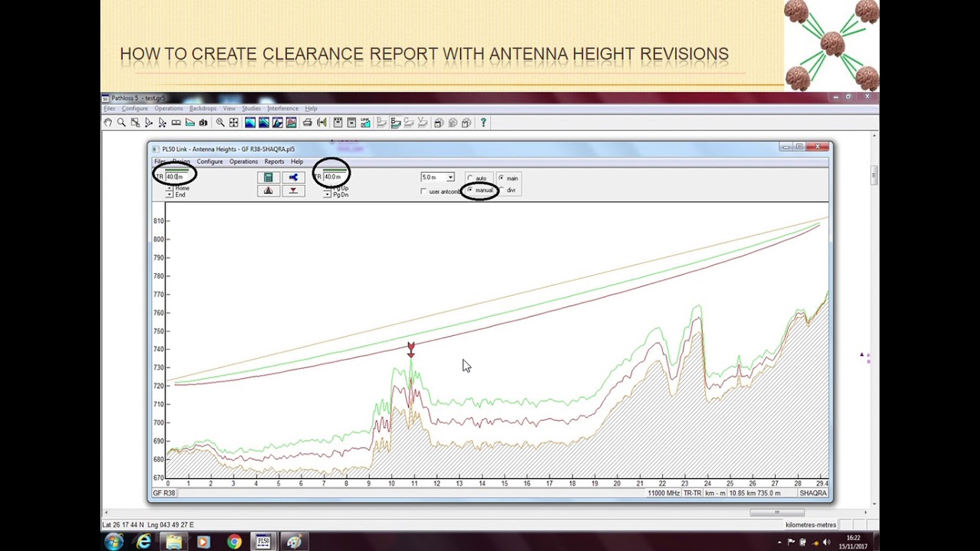Open Help menu in Pathloss main window
This screenshot has width=980, height=551.
(311, 109)
